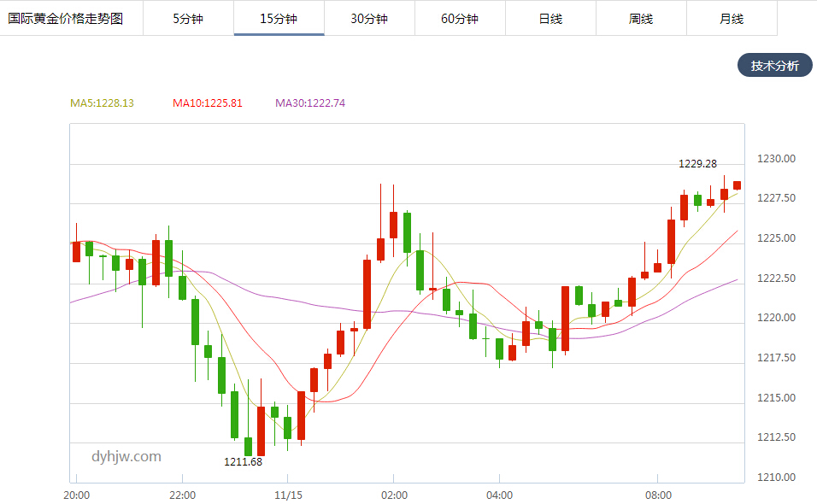Switch to 60分钟 timeframe

[x=460, y=18]
